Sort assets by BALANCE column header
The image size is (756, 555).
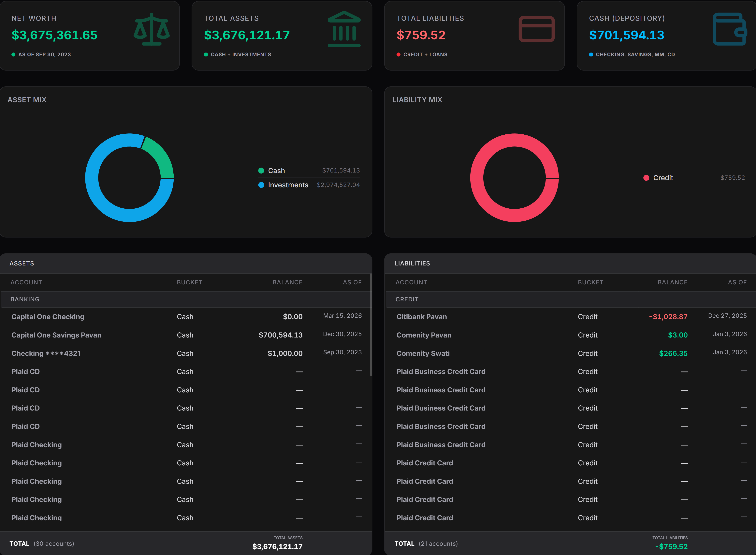287,282
